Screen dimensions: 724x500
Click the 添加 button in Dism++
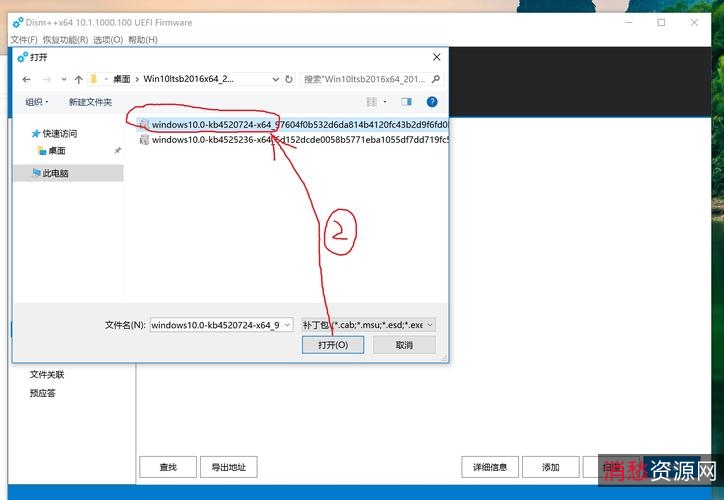[x=550, y=467]
